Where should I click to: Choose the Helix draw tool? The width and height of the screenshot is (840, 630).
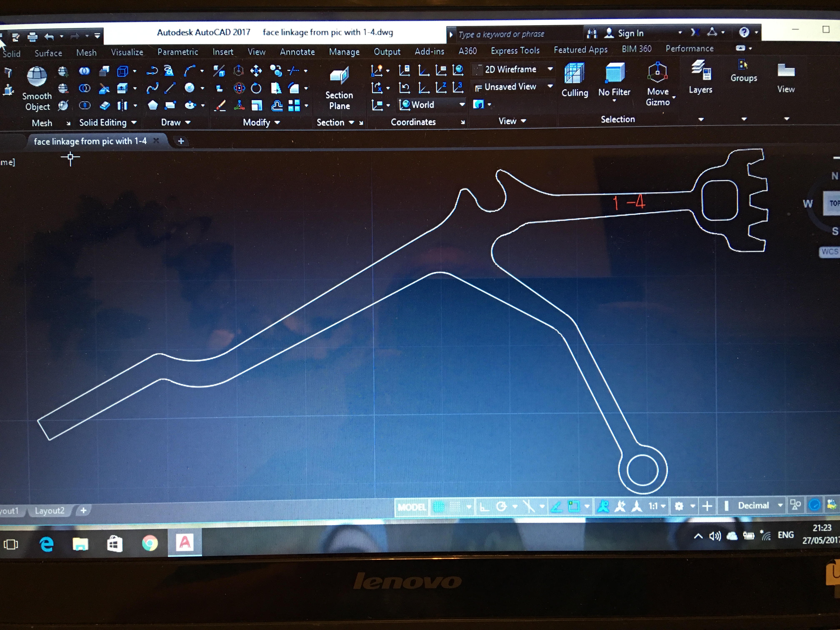(169, 71)
